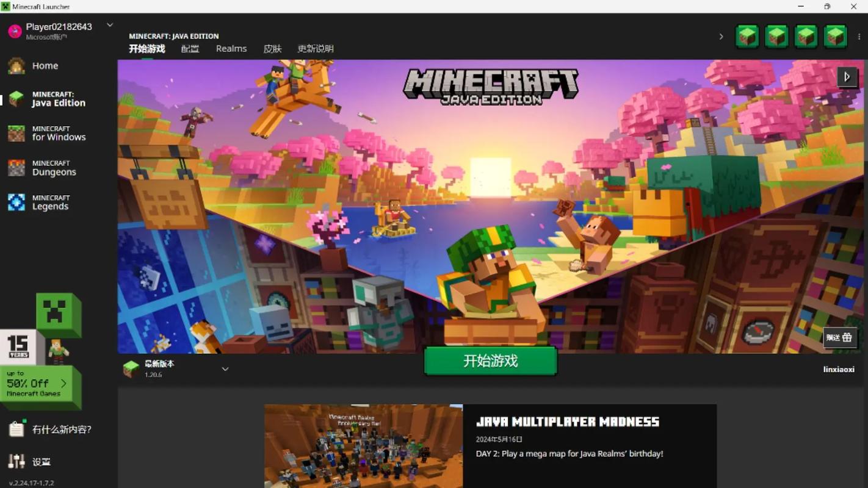
Task: Click the Minecraft Java Edition banner logo
Action: [490, 87]
